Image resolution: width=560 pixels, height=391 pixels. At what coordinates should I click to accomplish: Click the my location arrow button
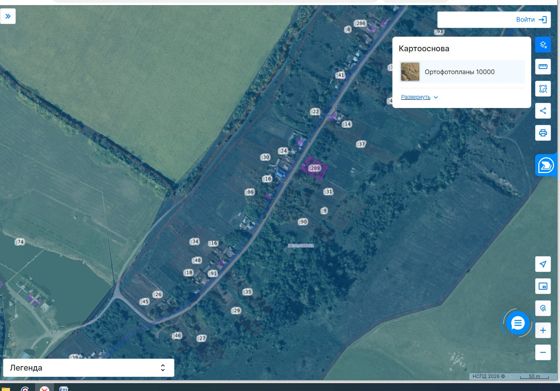pyautogui.click(x=543, y=264)
